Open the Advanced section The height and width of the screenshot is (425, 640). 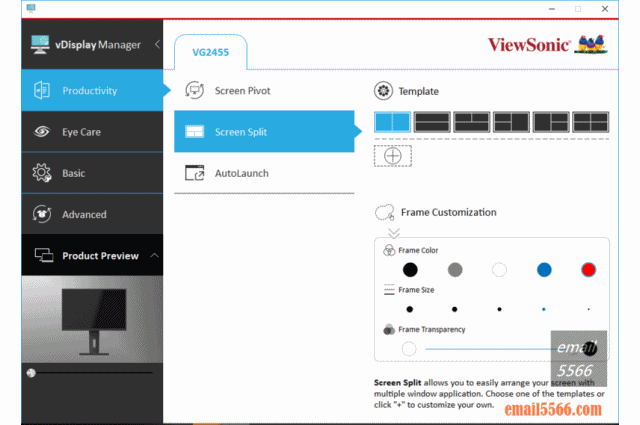point(92,214)
